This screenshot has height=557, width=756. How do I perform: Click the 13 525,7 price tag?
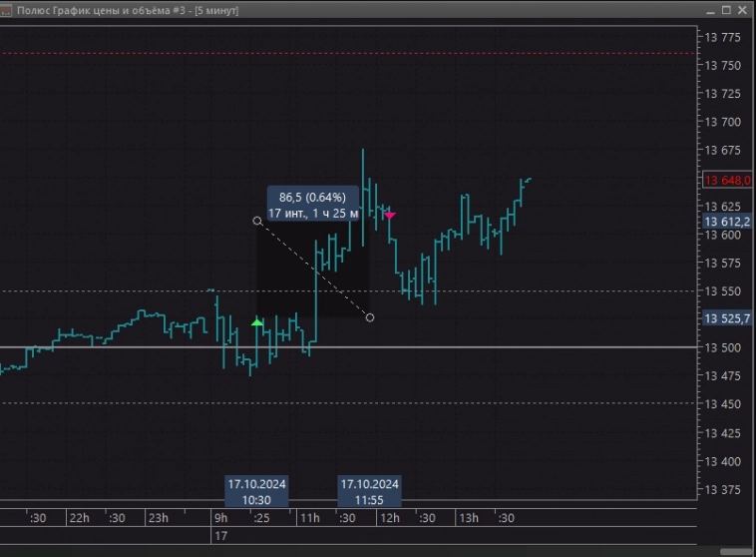click(x=727, y=318)
